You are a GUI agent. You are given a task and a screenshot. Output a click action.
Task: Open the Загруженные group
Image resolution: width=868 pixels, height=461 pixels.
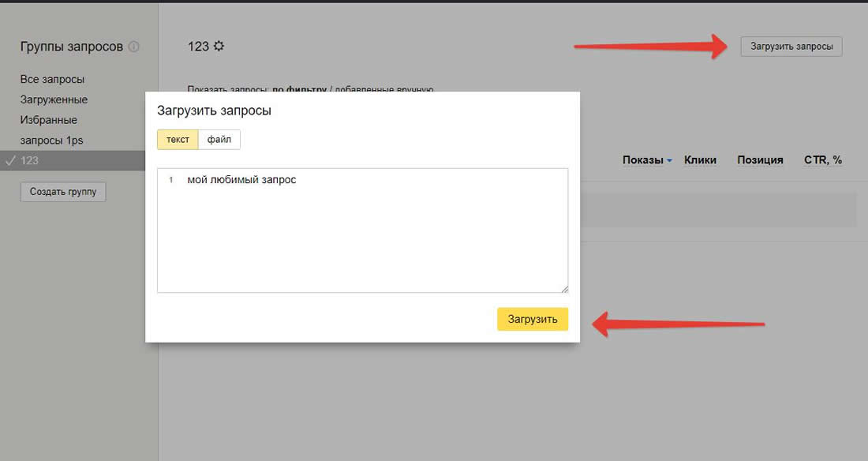pos(54,99)
